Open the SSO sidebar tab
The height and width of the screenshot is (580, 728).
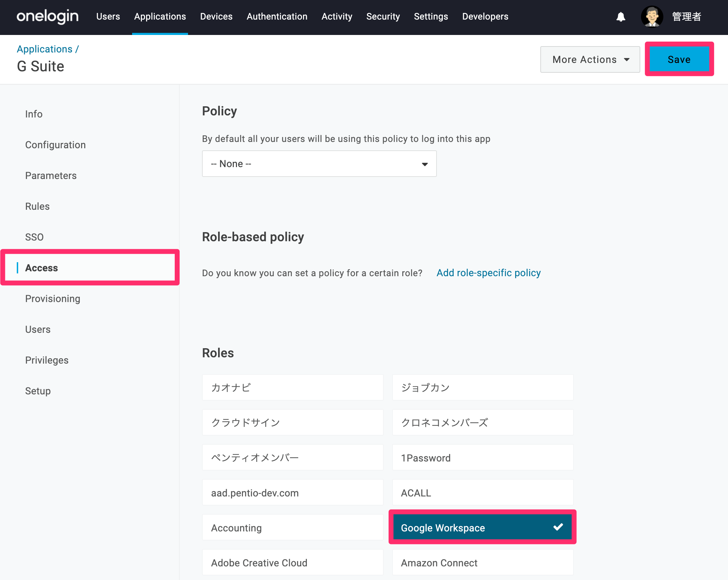[x=34, y=237]
